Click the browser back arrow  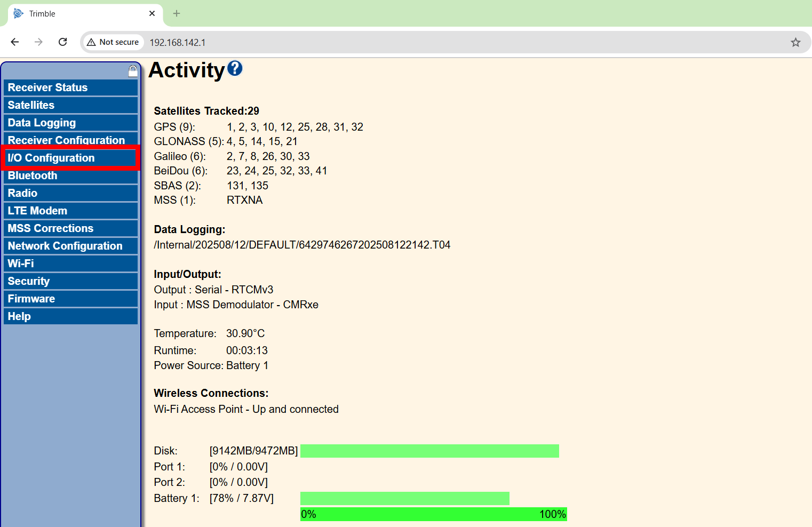pyautogui.click(x=15, y=42)
